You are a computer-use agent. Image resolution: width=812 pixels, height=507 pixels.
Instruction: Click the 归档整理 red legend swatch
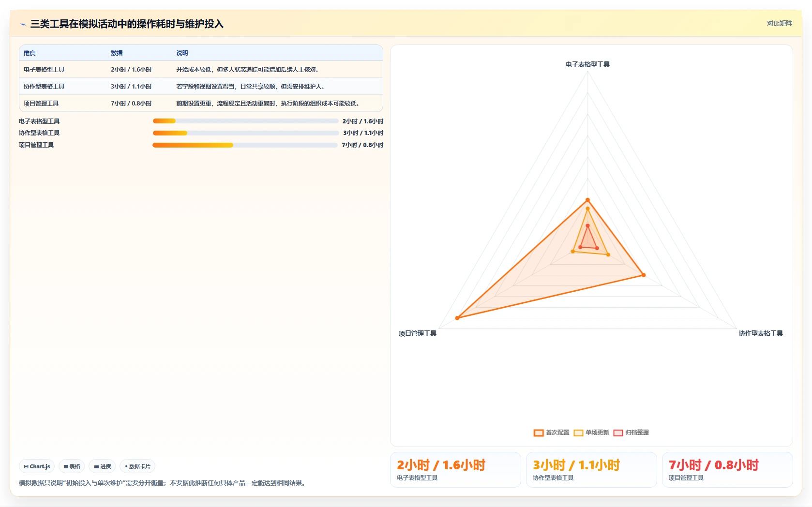pyautogui.click(x=618, y=432)
